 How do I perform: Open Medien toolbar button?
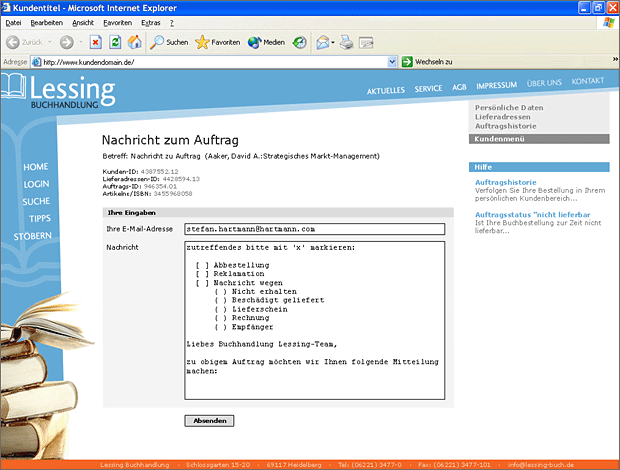[266, 42]
